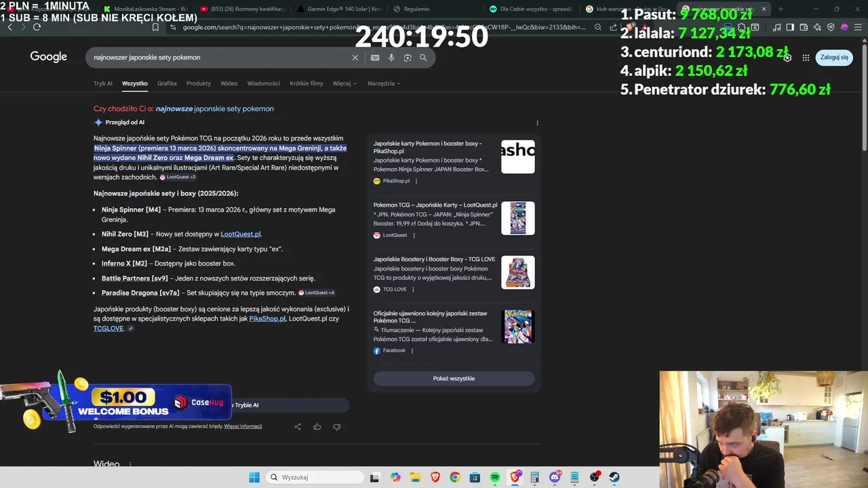Open Microsoft Store from taskbar
868x488 pixels.
(x=475, y=477)
